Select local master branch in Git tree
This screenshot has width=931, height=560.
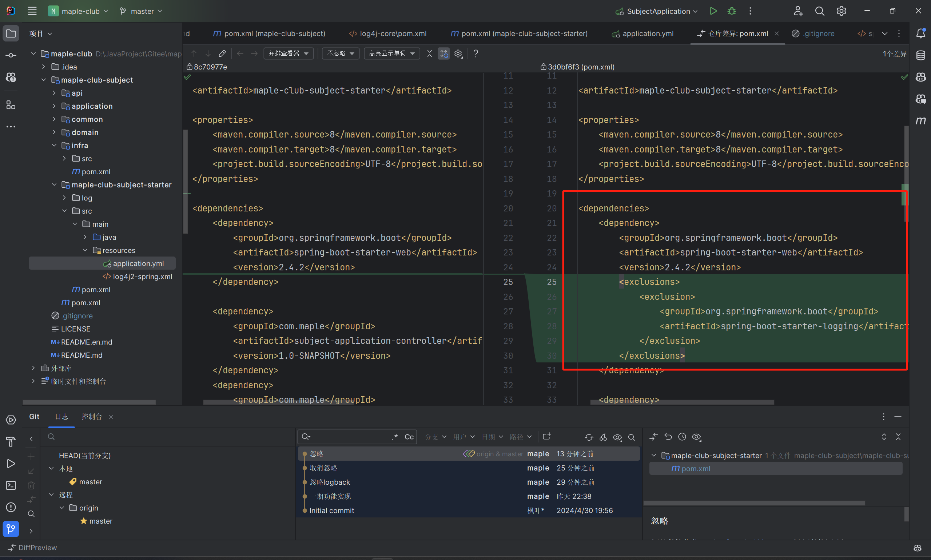coord(91,482)
